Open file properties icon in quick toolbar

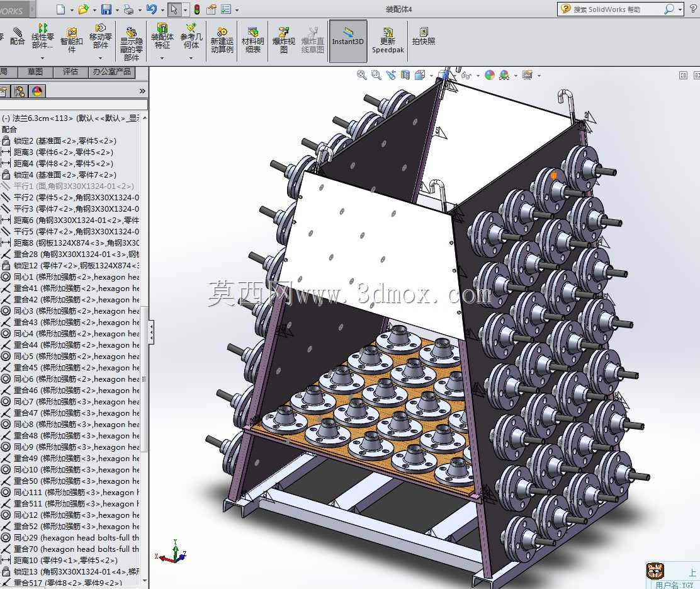coord(212,9)
